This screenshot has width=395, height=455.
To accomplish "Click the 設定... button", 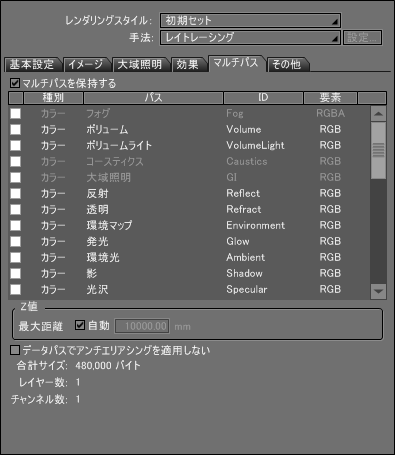I will (362, 37).
